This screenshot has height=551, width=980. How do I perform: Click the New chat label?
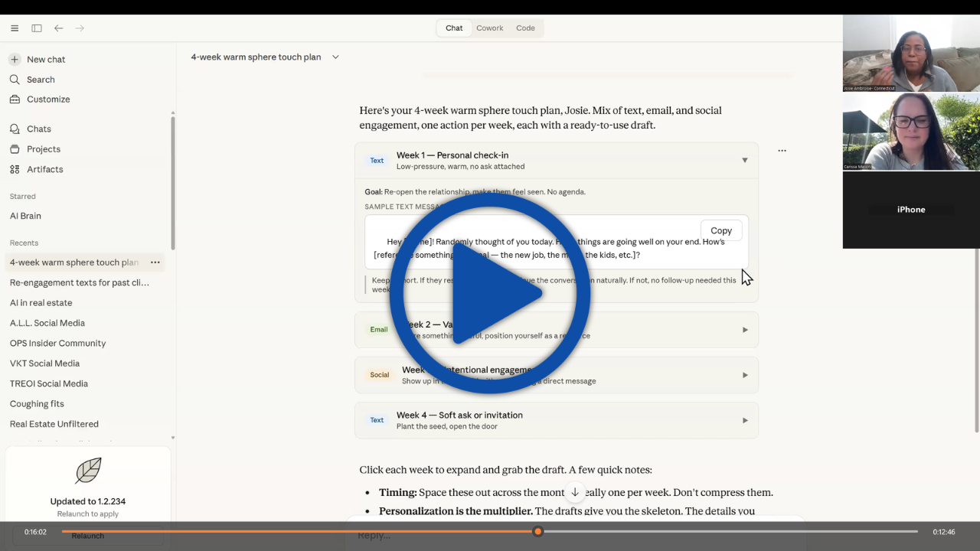click(x=46, y=60)
